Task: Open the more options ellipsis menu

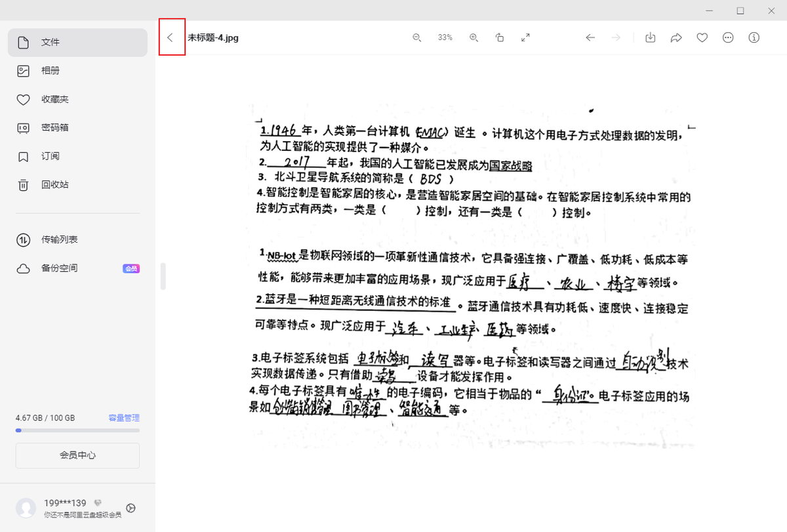Action: (728, 37)
